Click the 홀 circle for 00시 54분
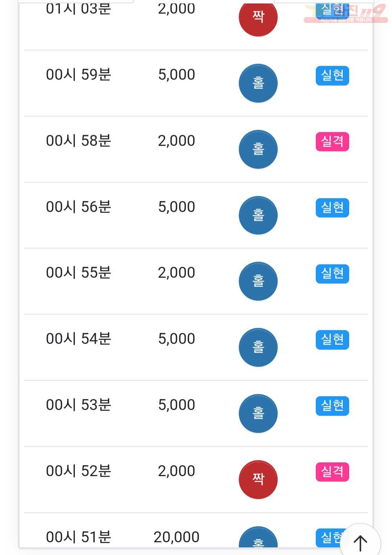The width and height of the screenshot is (392, 555). point(258,347)
